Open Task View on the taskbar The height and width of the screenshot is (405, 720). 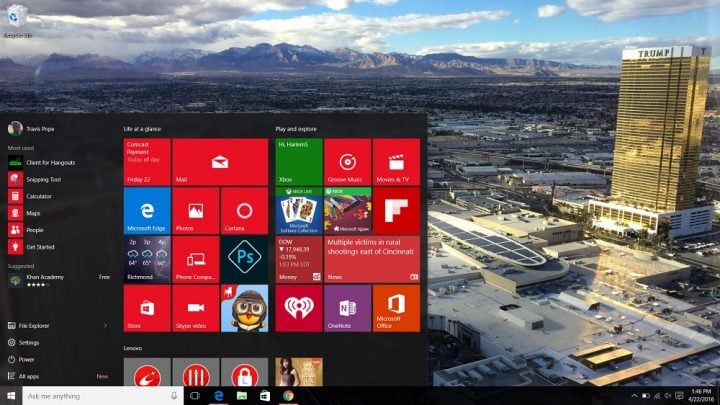tap(195, 396)
